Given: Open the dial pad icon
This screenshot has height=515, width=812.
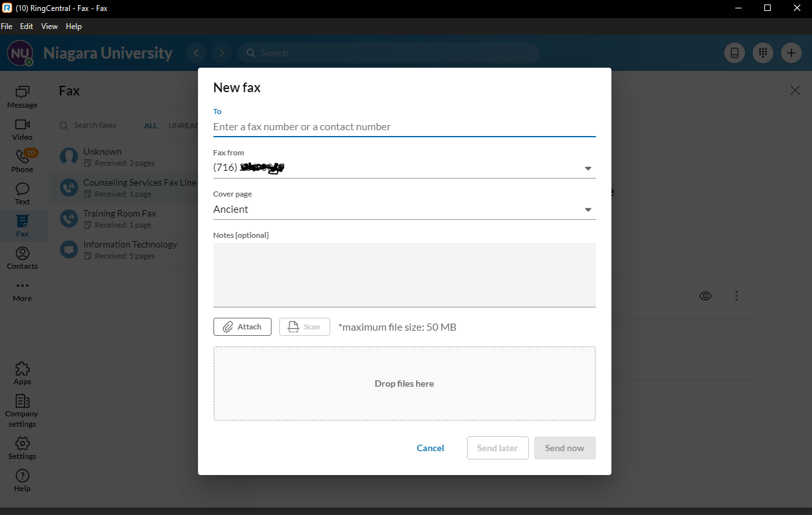Looking at the screenshot, I should (x=763, y=53).
